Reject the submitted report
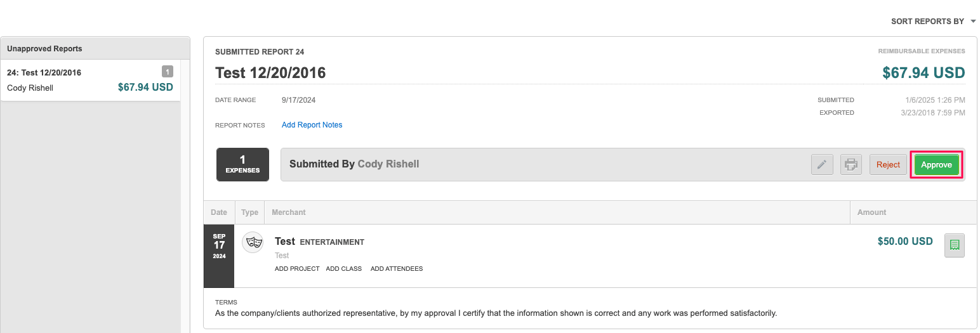The height and width of the screenshot is (333, 980). click(x=888, y=165)
